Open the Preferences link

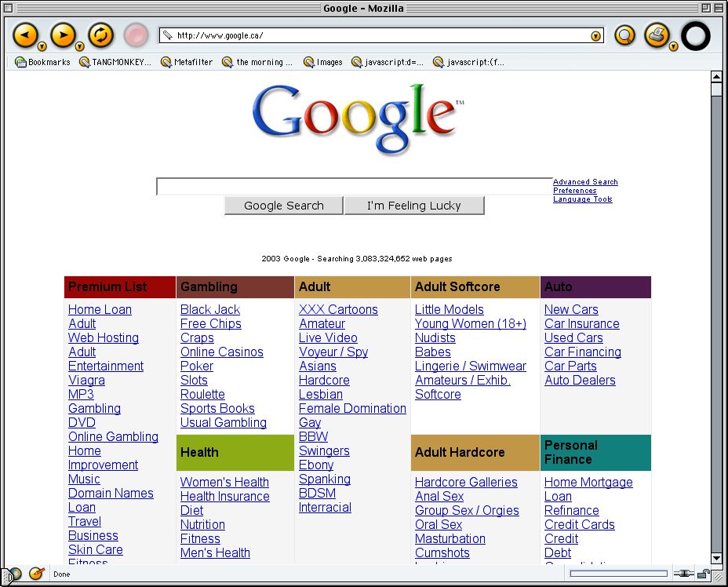click(575, 191)
